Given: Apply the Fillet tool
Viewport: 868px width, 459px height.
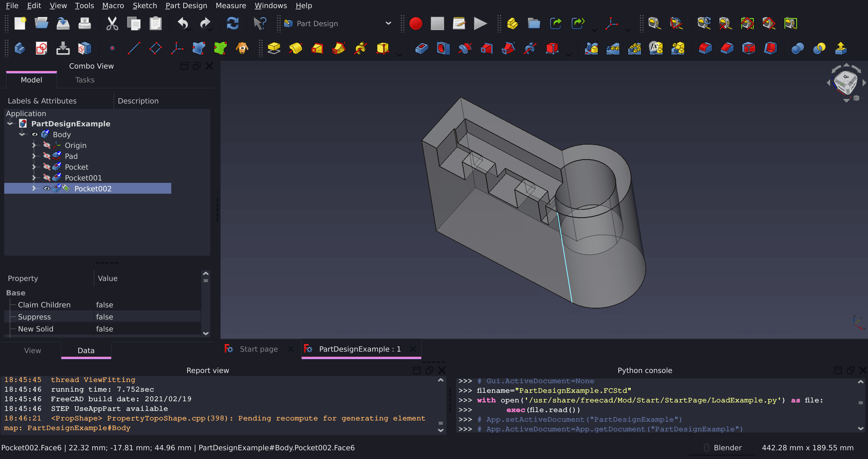Looking at the screenshot, I should tap(705, 48).
